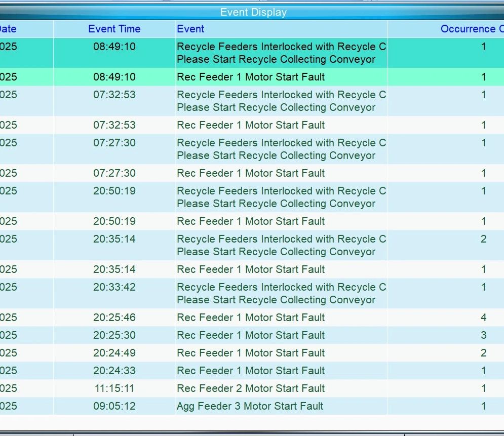Click the Occurrence column header
This screenshot has height=436, width=504.
pos(470,29)
